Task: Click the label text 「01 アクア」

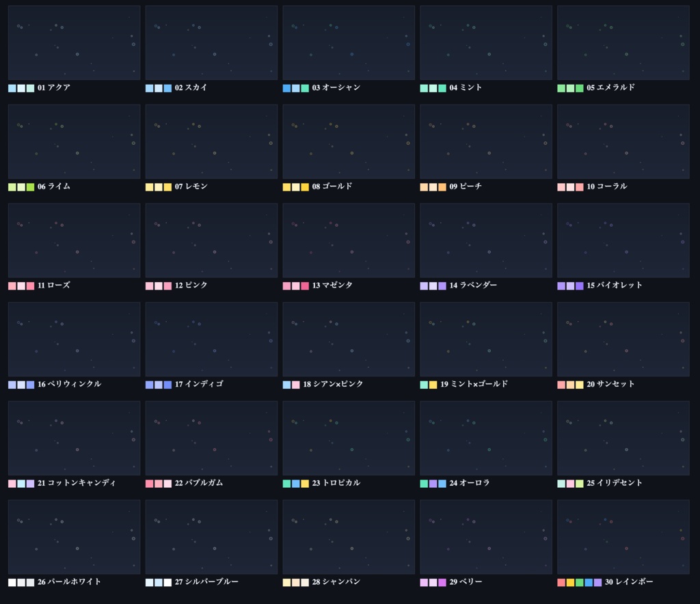Action: pos(54,87)
